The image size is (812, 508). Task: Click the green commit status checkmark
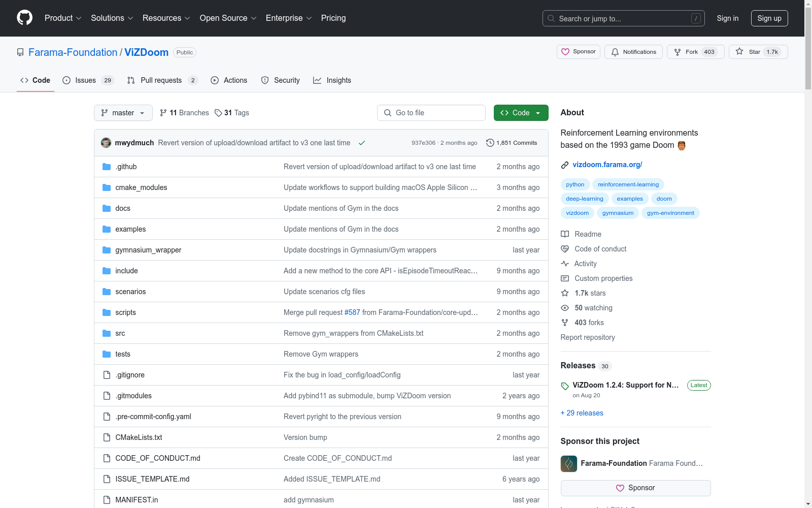[362, 143]
